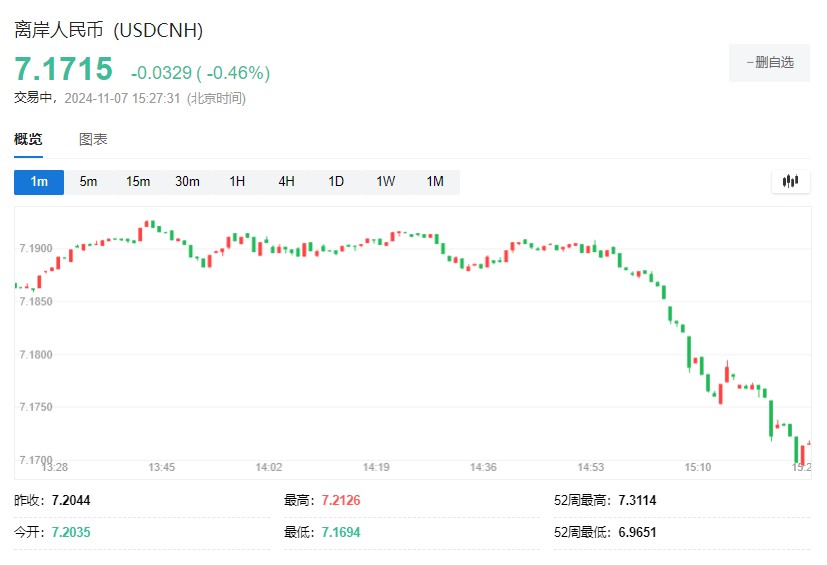The image size is (827, 565).
Task: Show the 1D daily chart
Action: (336, 182)
